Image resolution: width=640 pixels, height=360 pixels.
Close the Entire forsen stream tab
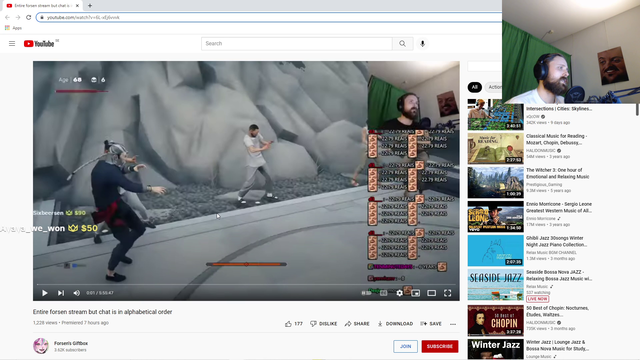pos(77,6)
